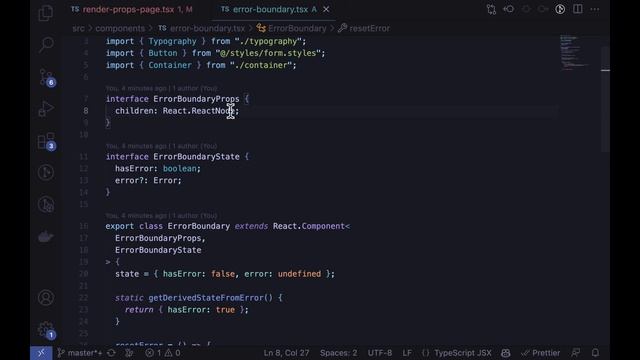Synchronize changes icon in status bar
This screenshot has width=640, height=360.
coord(111,353)
